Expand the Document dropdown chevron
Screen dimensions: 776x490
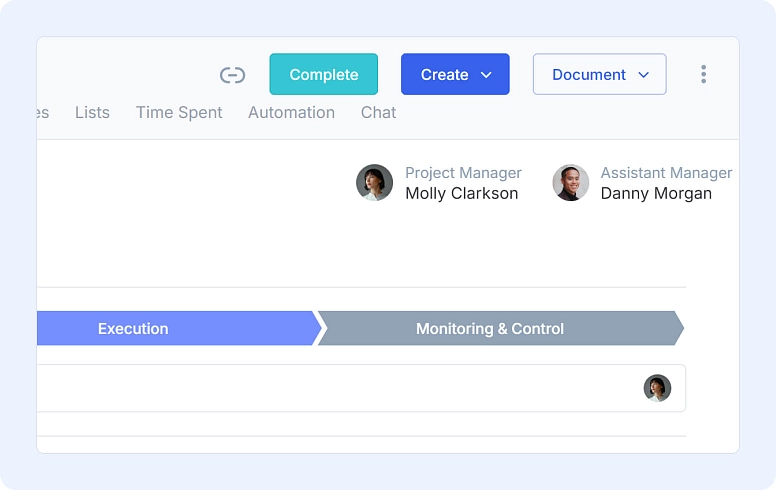(x=643, y=75)
